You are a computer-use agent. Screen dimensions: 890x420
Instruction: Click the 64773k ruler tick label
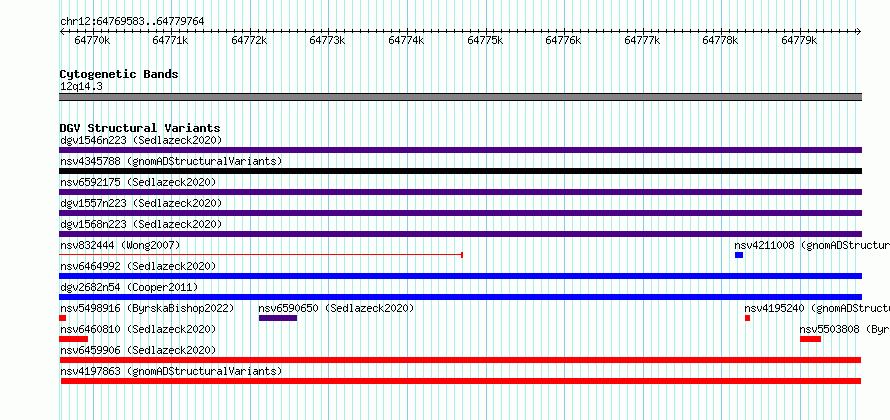click(327, 40)
